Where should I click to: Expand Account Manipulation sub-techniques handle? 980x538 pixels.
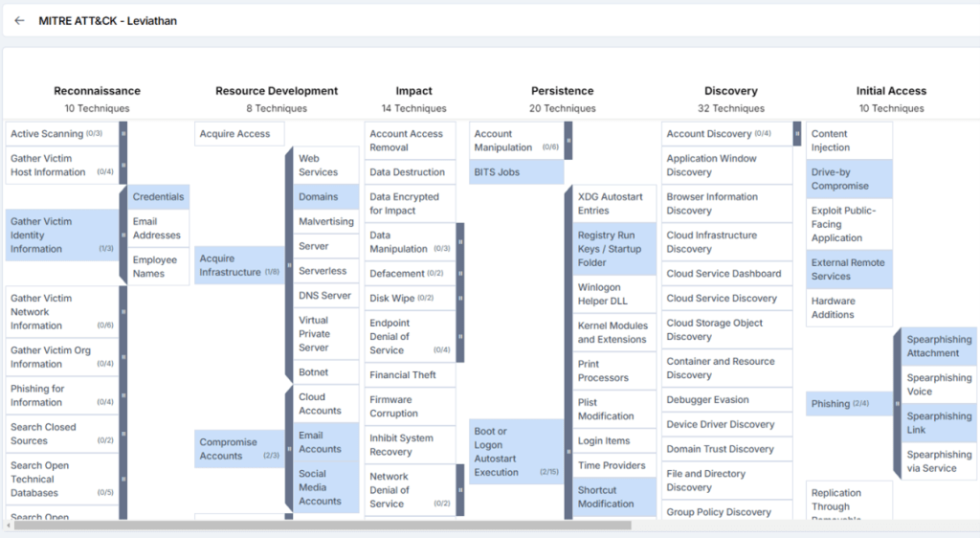(x=568, y=141)
